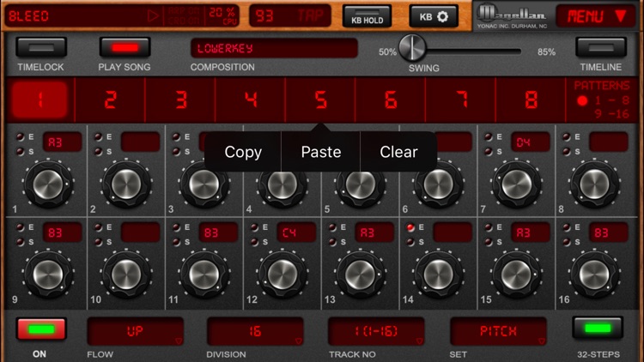Switch to patterns 9-16 bank
The image size is (644, 362).
point(612,113)
